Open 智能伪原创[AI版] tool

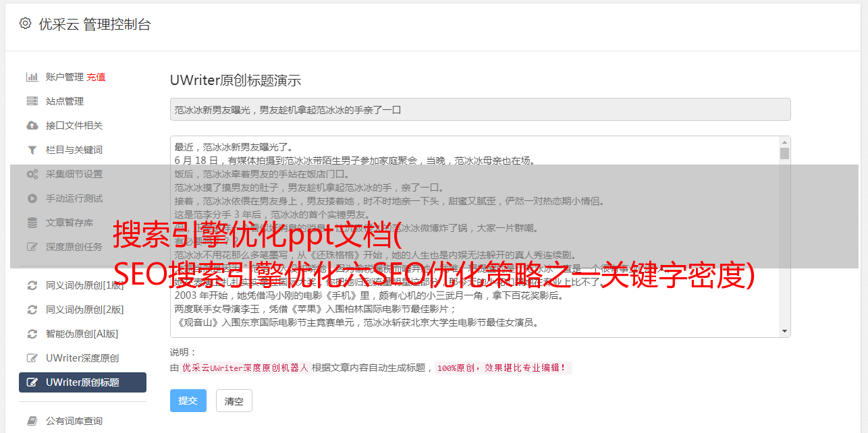82,334
